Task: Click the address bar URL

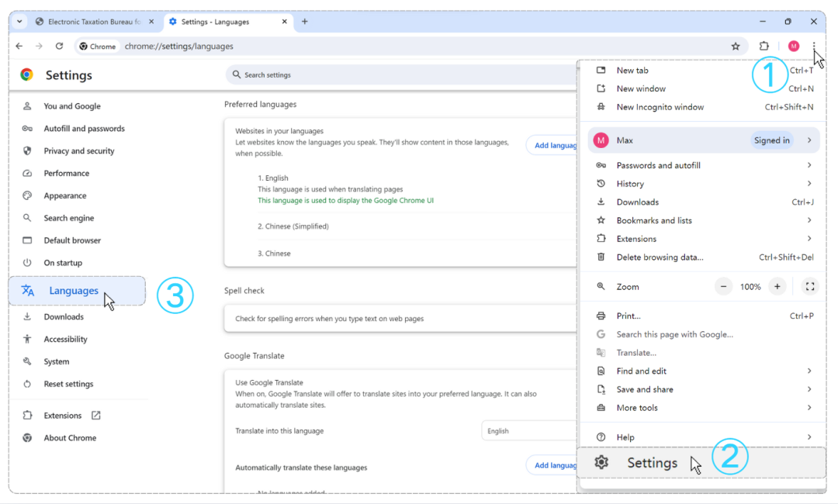Action: (179, 47)
